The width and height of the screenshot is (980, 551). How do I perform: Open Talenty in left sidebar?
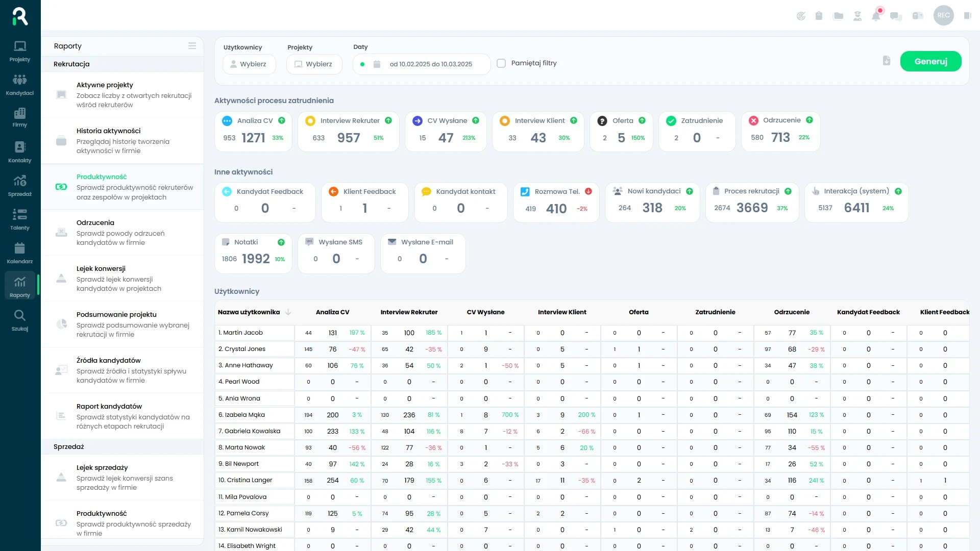tap(20, 219)
